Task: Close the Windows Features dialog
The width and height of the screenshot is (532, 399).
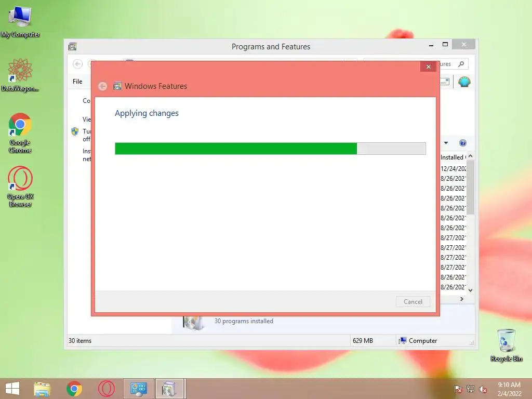Action: click(428, 66)
